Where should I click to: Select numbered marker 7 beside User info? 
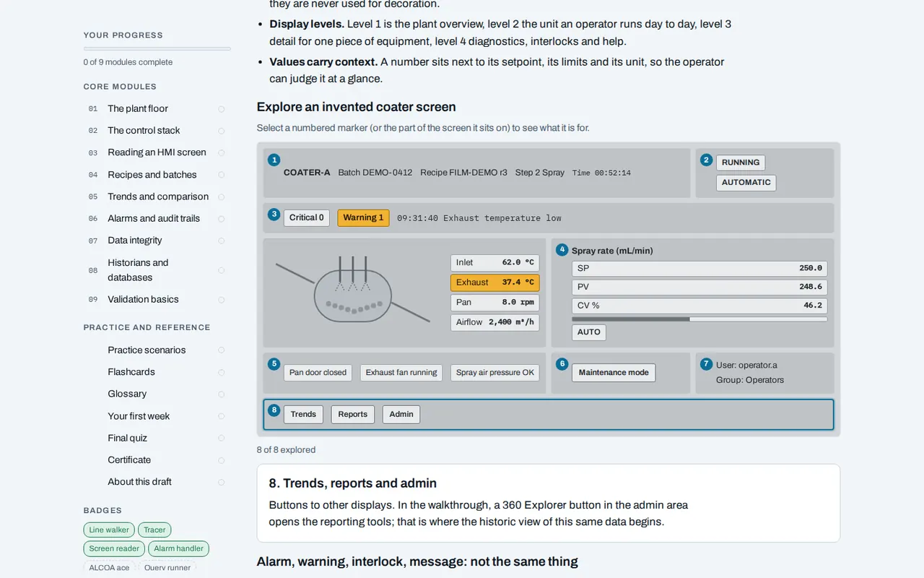707,364
